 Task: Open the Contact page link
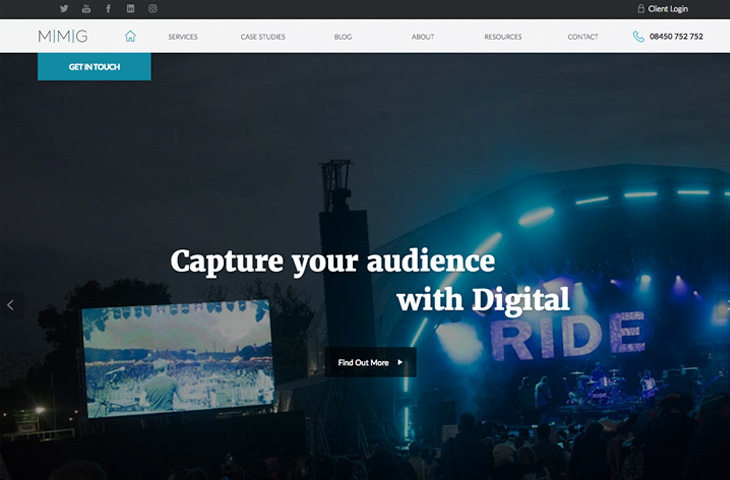[x=583, y=37]
